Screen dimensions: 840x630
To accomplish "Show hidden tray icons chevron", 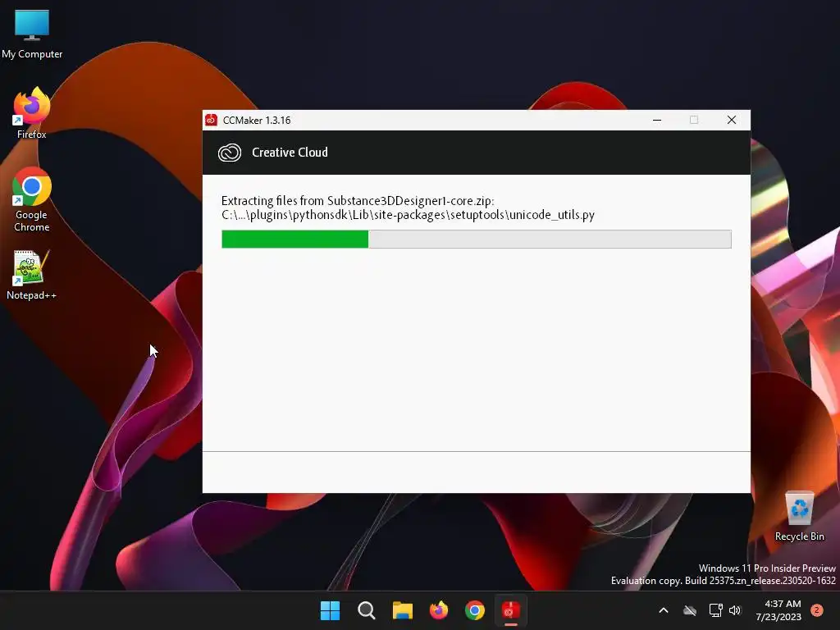I will 663,610.
